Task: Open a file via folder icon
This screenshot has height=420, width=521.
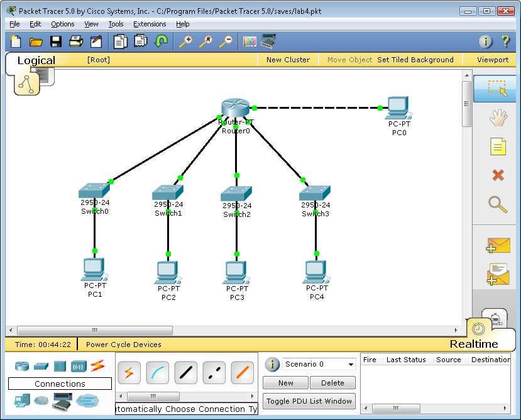Action: (x=36, y=42)
